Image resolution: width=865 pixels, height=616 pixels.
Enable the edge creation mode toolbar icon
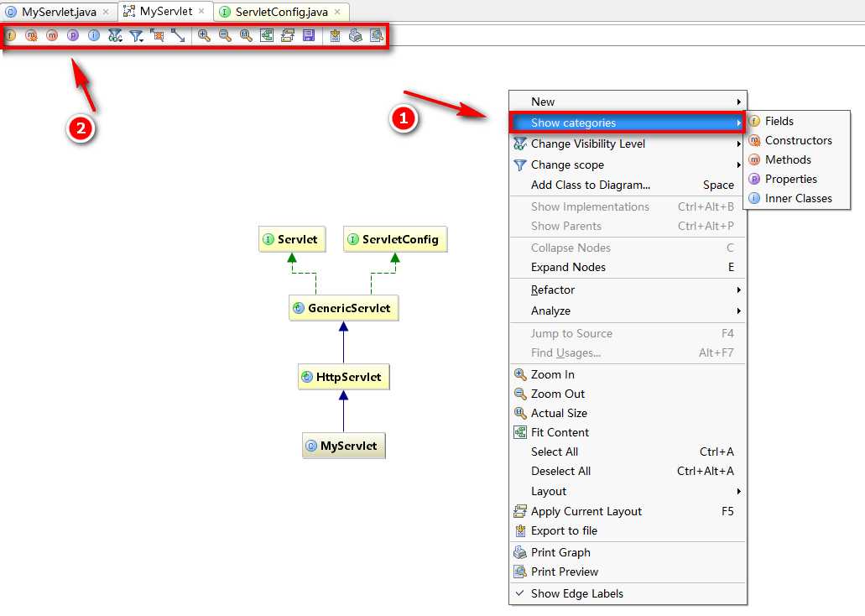178,36
